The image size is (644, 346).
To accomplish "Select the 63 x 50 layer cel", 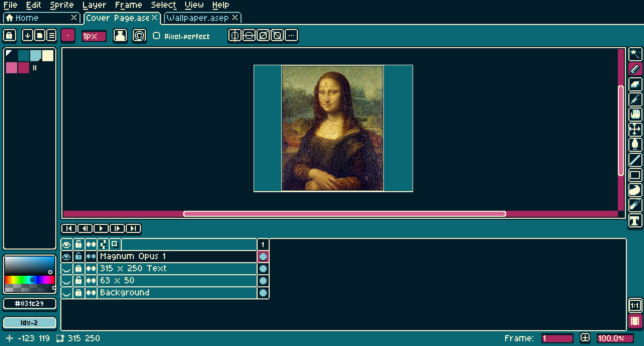I will click(x=263, y=281).
